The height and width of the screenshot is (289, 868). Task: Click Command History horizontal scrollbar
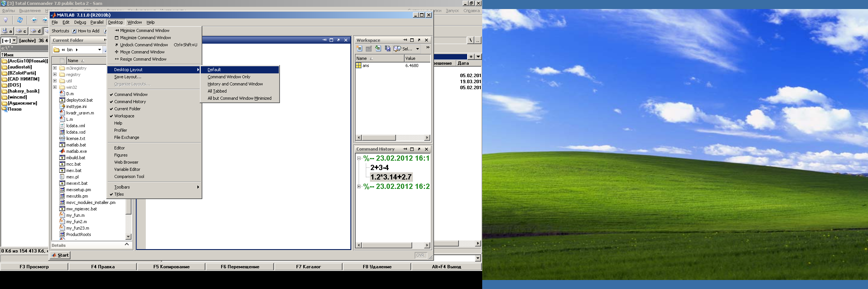(x=393, y=245)
